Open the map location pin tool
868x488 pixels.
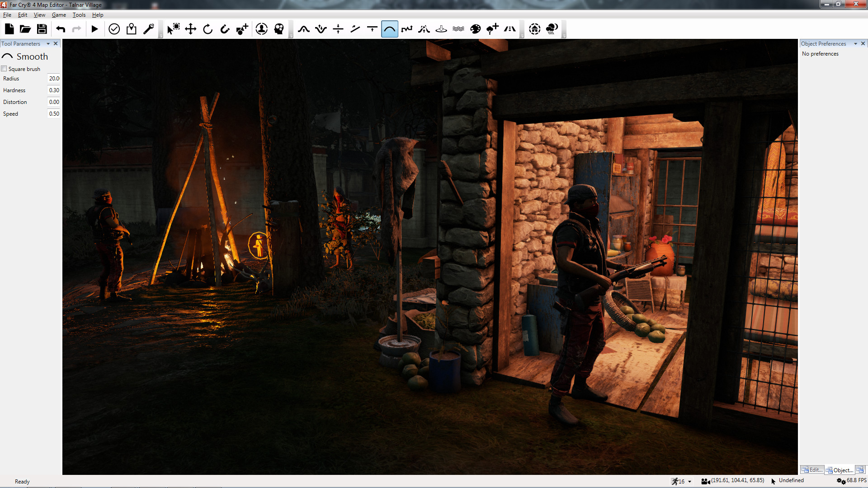(x=132, y=29)
